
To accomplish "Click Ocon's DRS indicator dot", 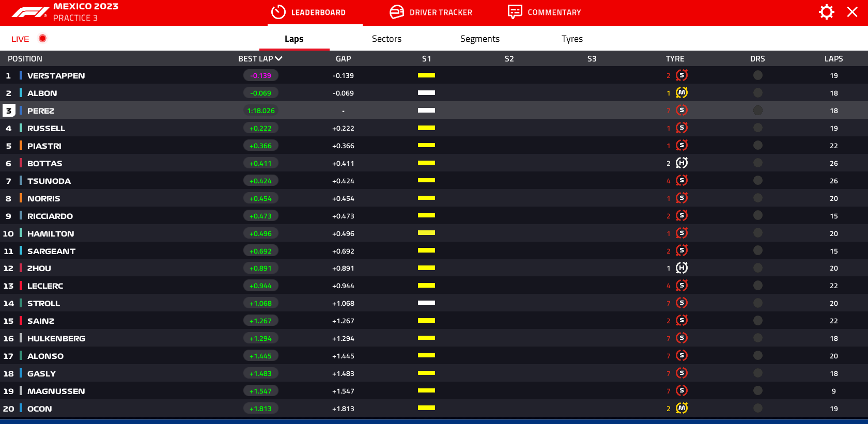I will click(758, 408).
